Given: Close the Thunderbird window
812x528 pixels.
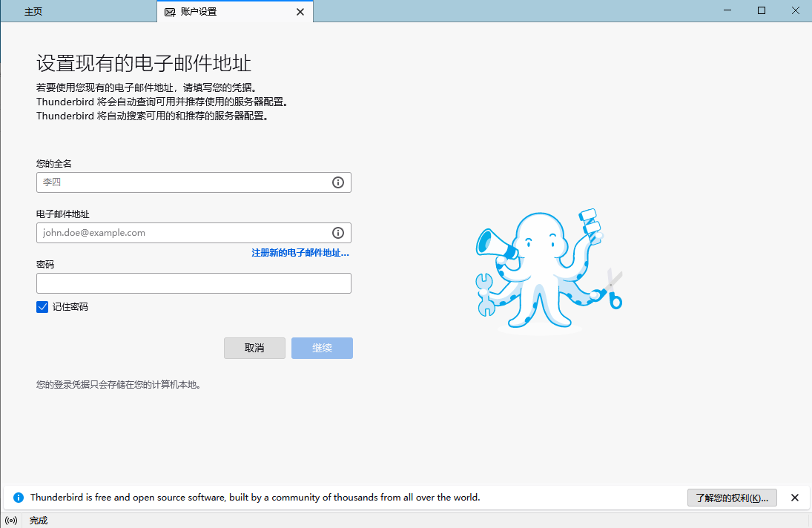Looking at the screenshot, I should tap(796, 10).
